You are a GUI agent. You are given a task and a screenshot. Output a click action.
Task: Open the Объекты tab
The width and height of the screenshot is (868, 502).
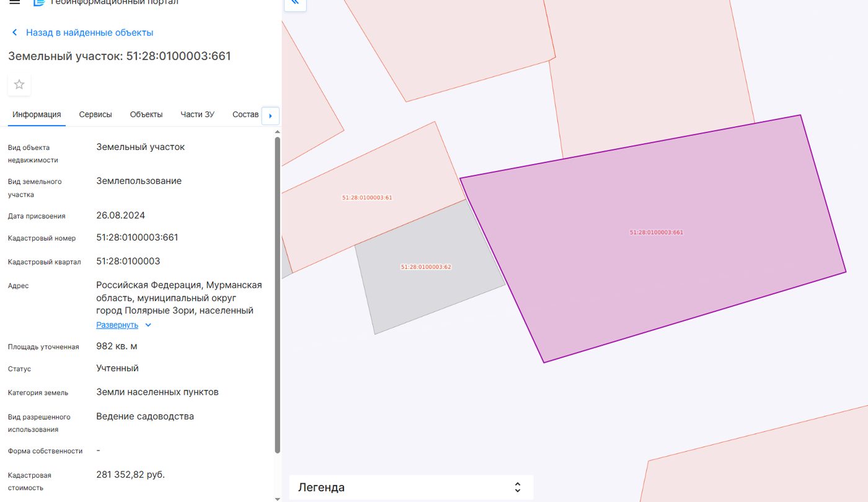point(146,115)
